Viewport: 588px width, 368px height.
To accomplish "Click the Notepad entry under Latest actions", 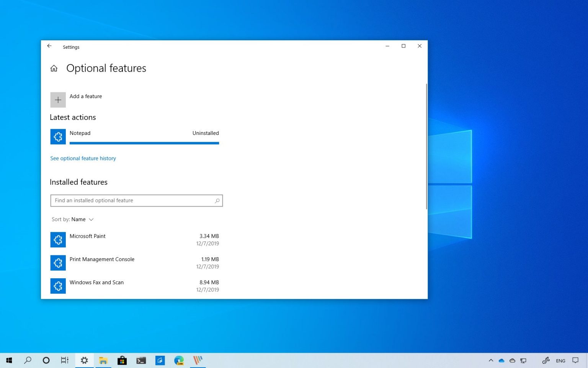I will click(80, 133).
